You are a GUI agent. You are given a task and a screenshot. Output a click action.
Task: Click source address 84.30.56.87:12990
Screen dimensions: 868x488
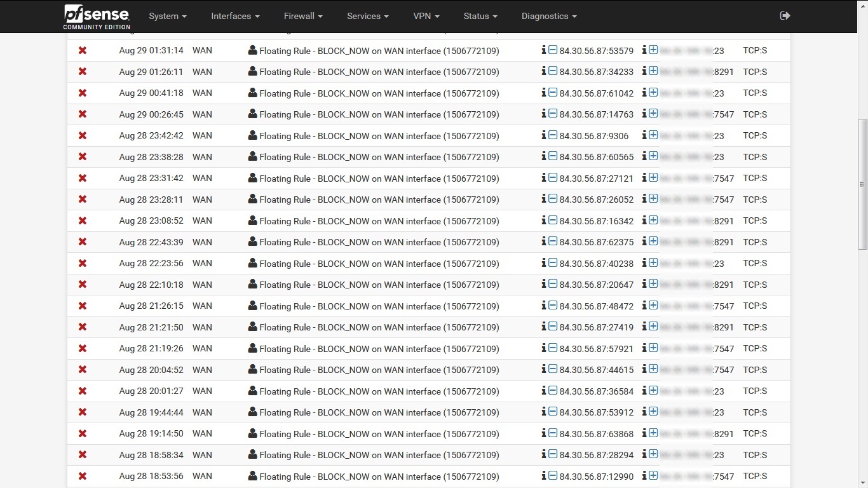597,477
